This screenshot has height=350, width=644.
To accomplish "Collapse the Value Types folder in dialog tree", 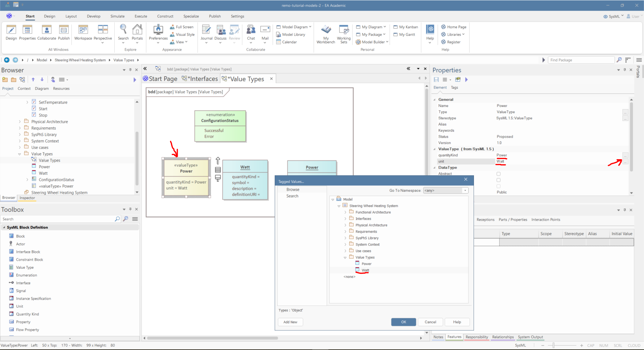I will (x=345, y=258).
